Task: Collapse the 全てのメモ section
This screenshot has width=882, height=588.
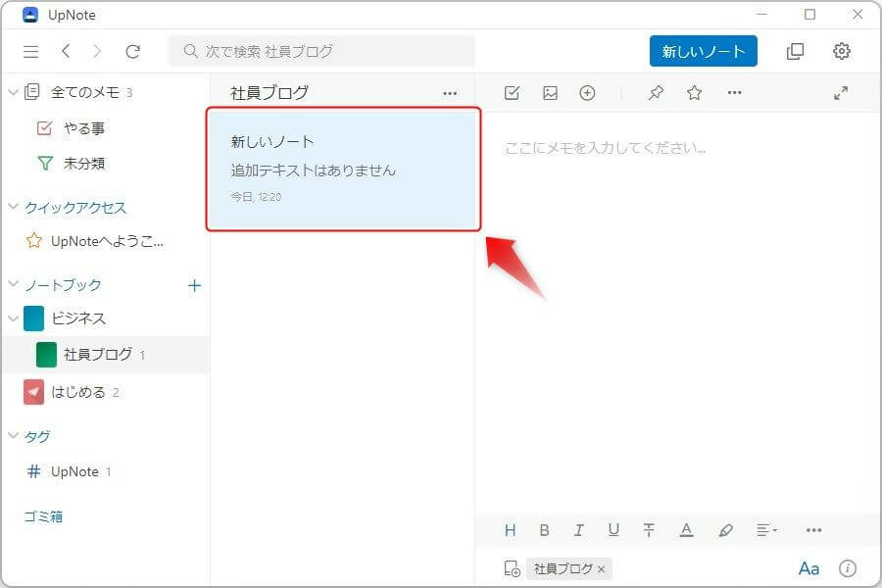Action: click(x=14, y=92)
